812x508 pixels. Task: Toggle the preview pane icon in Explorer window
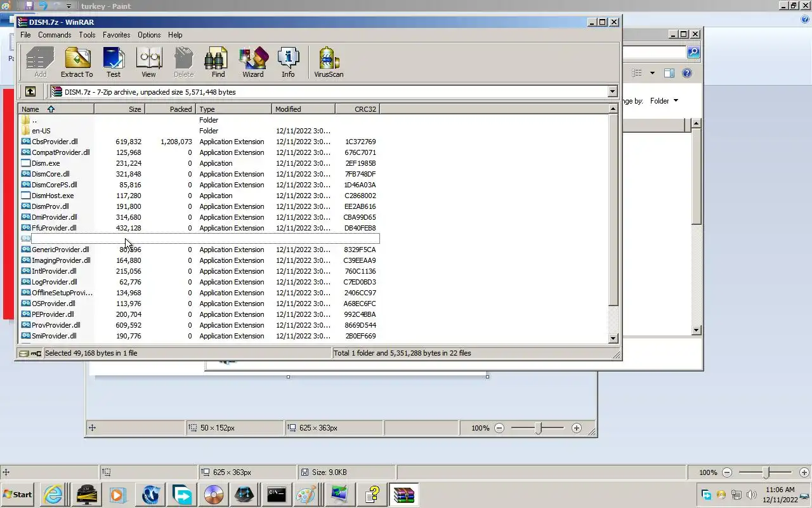pyautogui.click(x=669, y=73)
